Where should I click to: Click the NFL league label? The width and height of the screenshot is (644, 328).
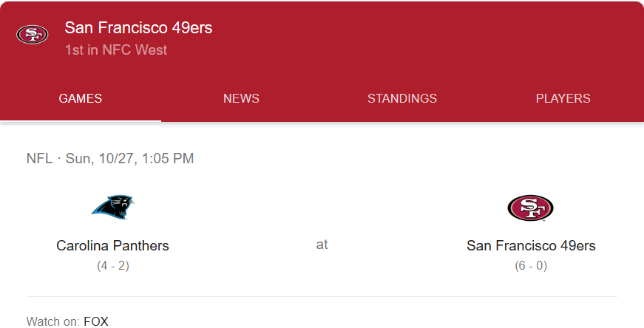pos(39,158)
